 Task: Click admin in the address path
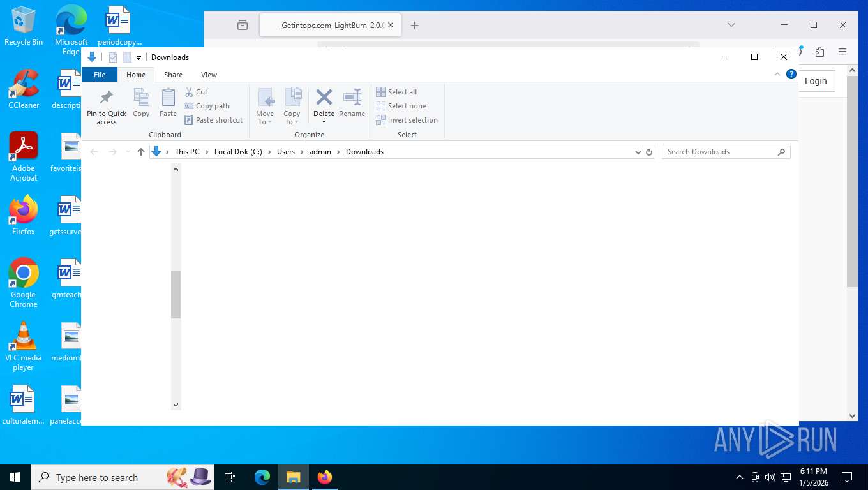point(320,152)
